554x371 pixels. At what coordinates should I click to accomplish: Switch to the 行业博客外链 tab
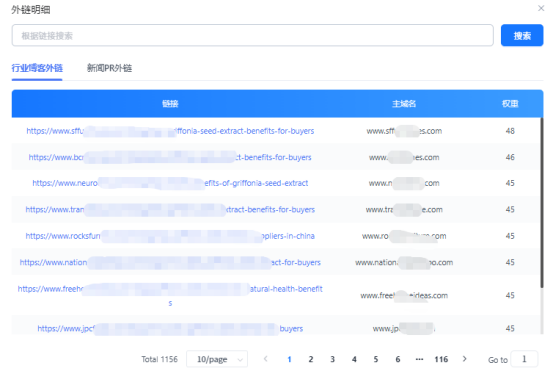click(x=37, y=68)
